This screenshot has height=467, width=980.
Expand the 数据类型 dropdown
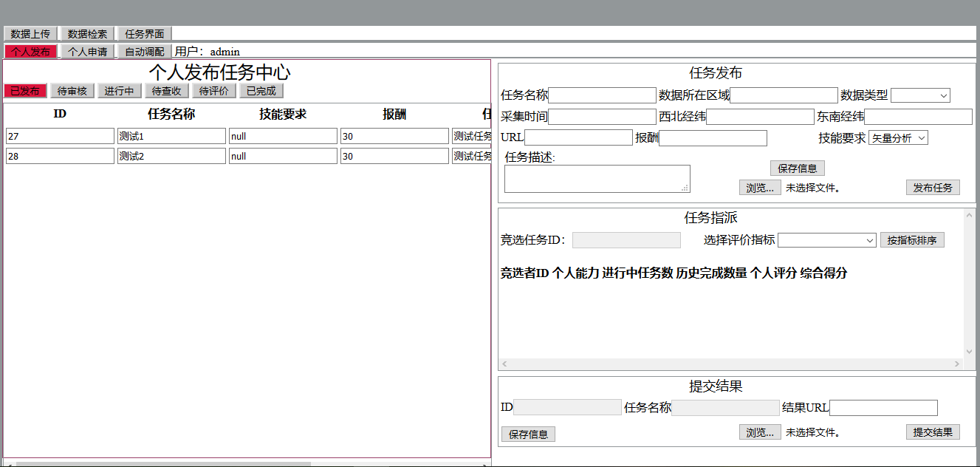pyautogui.click(x=920, y=95)
